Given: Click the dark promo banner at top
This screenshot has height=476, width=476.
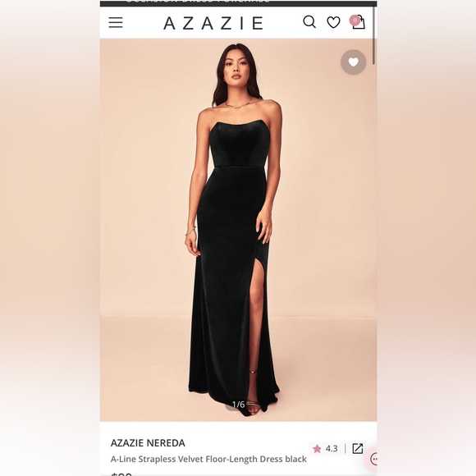Looking at the screenshot, I should point(238,2).
